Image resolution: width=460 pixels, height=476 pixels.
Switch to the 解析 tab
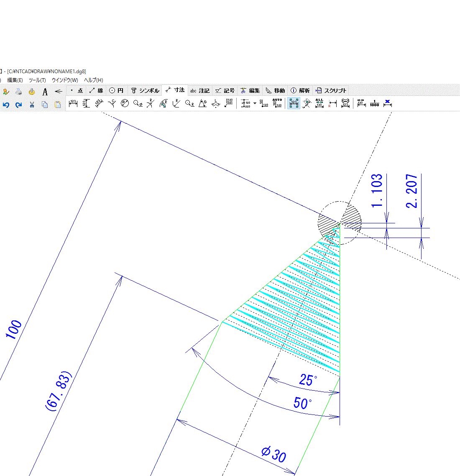[x=300, y=90]
